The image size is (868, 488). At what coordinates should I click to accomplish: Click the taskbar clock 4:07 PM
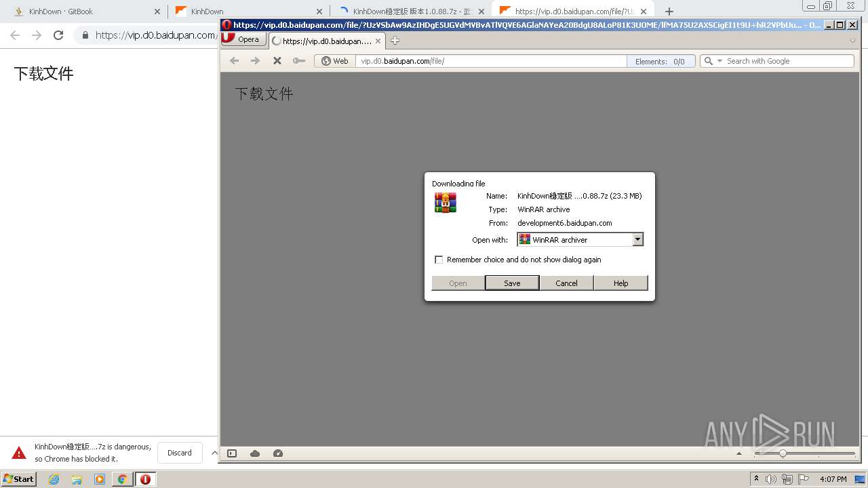(833, 479)
